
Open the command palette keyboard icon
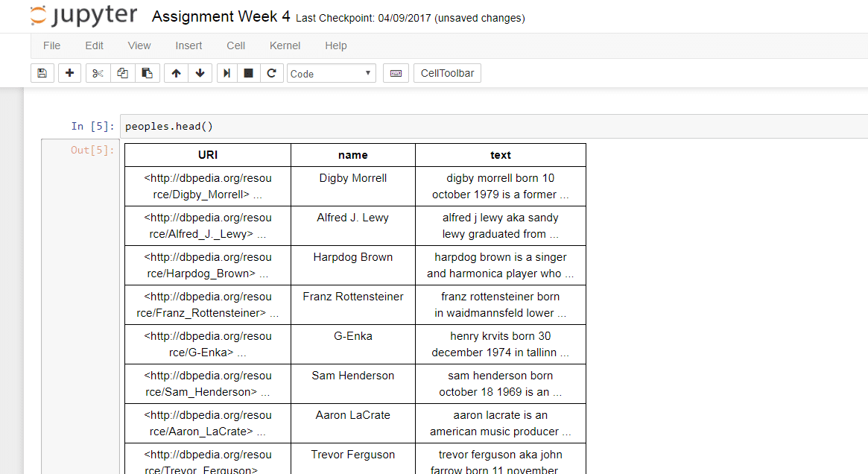(396, 73)
